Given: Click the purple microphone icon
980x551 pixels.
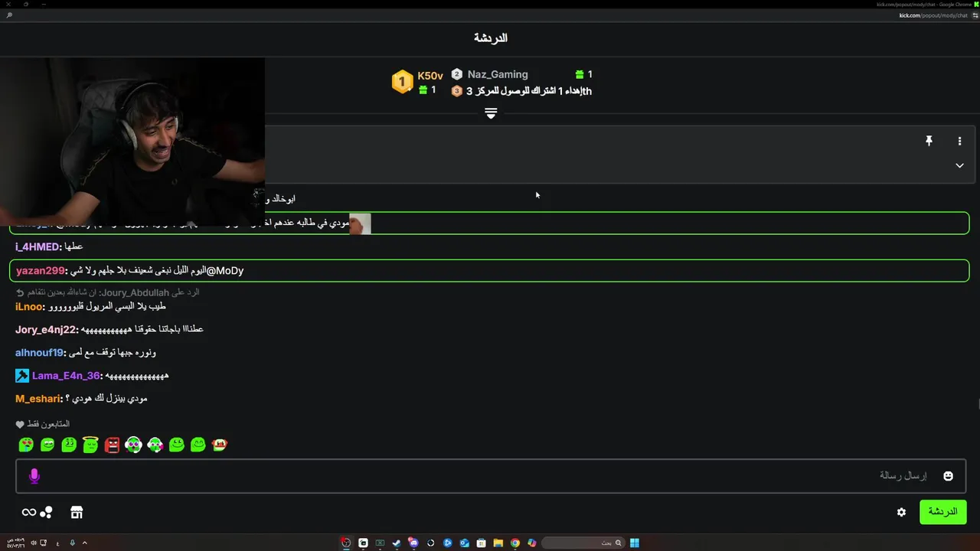Looking at the screenshot, I should [x=34, y=476].
